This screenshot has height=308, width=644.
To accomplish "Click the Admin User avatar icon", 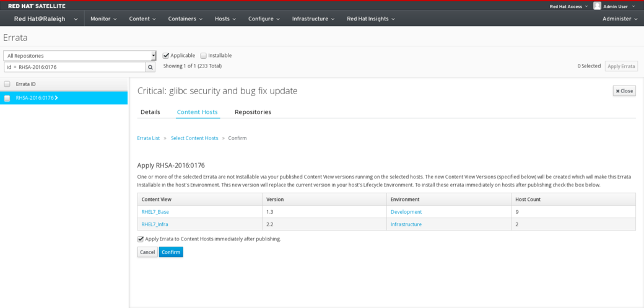I will coord(597,6).
